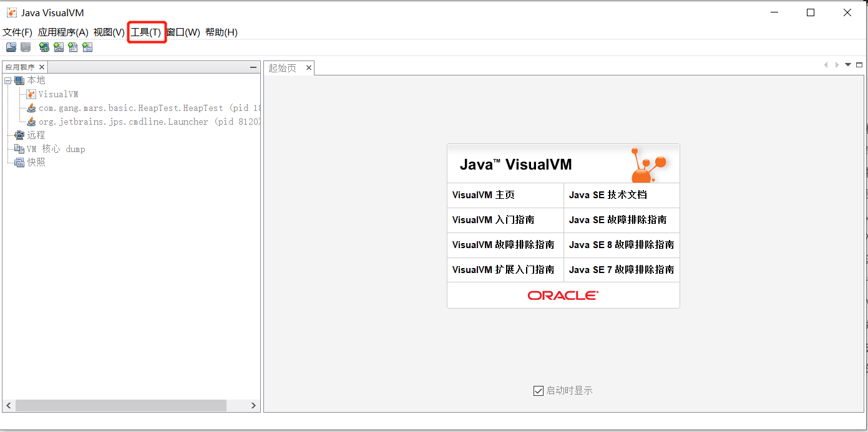The width and height of the screenshot is (868, 432).
Task: Open the Java SE 技术文档 link
Action: pyautogui.click(x=608, y=195)
